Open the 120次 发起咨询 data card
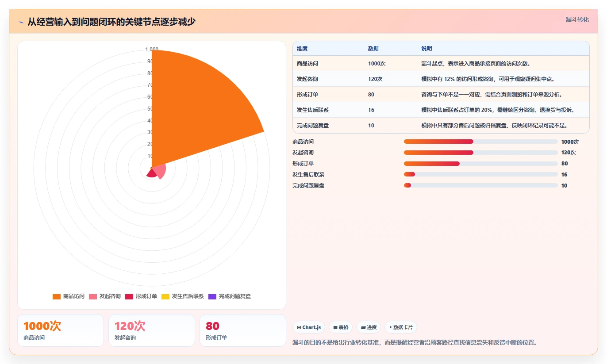This screenshot has height=364, width=607. tap(152, 330)
